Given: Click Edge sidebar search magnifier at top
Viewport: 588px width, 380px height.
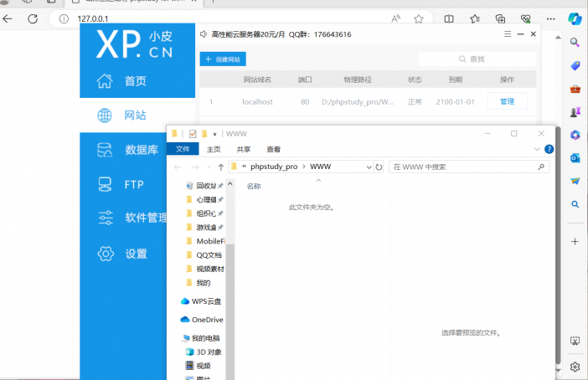Looking at the screenshot, I should pos(575,42).
